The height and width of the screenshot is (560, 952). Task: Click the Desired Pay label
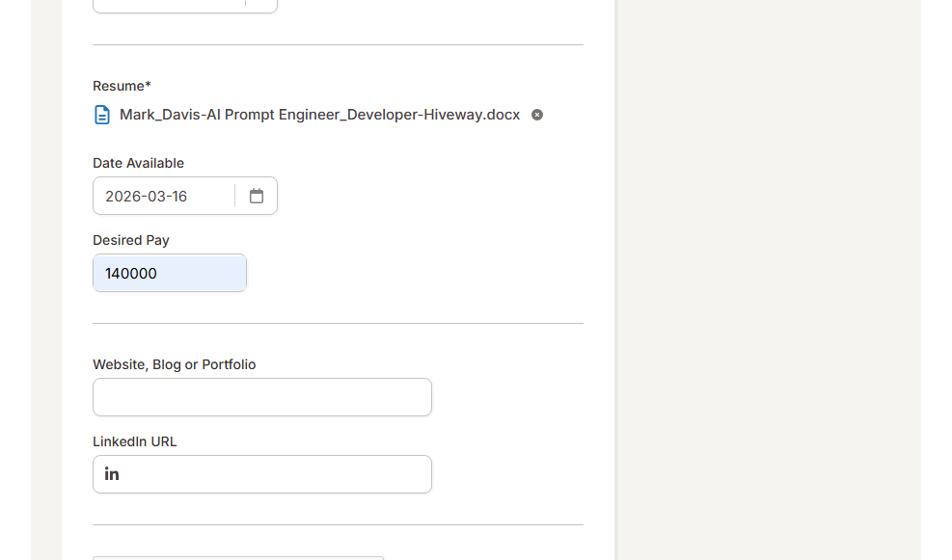pos(130,240)
